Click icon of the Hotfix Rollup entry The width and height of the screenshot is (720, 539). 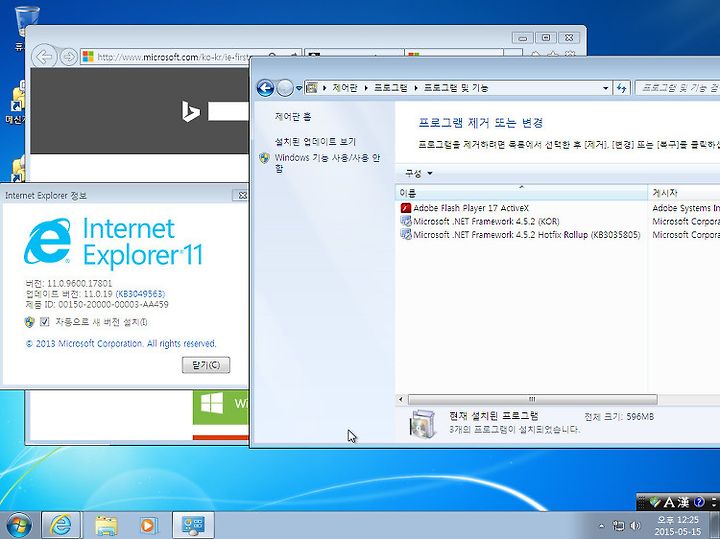click(405, 235)
